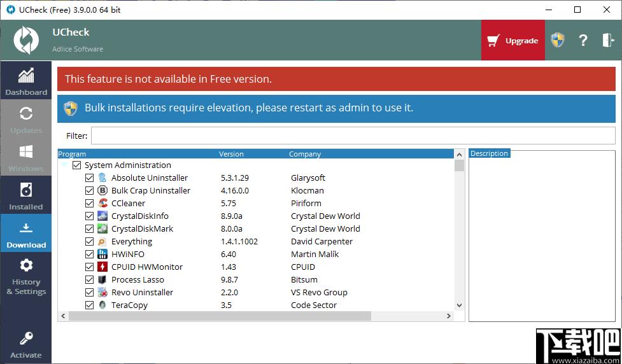Click the blue elevation notice banner

pyautogui.click(x=336, y=108)
